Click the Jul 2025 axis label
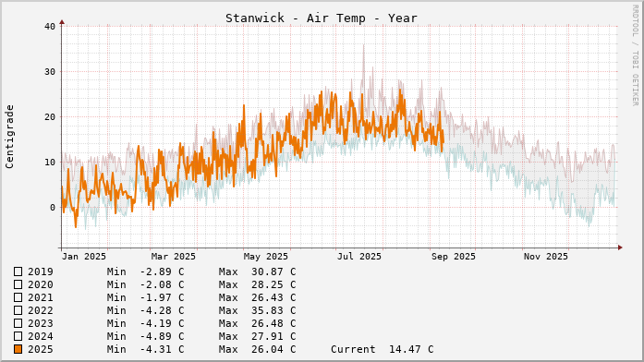This screenshot has height=362, width=644. pyautogui.click(x=359, y=257)
